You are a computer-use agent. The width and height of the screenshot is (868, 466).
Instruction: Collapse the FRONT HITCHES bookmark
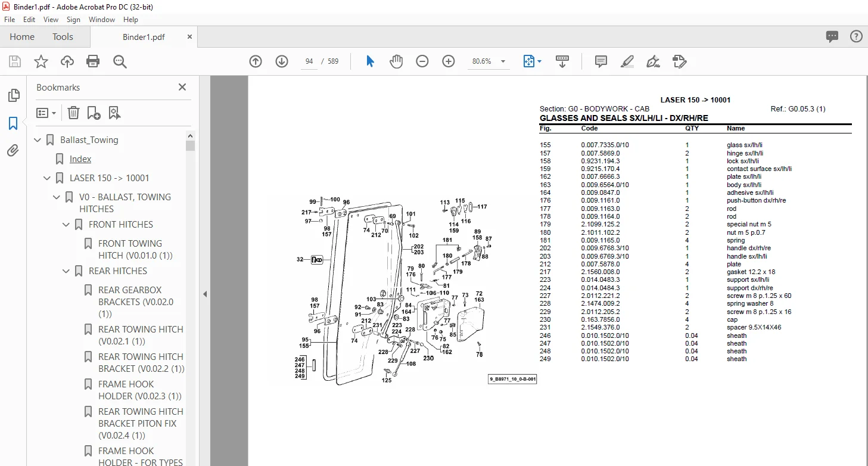point(67,225)
